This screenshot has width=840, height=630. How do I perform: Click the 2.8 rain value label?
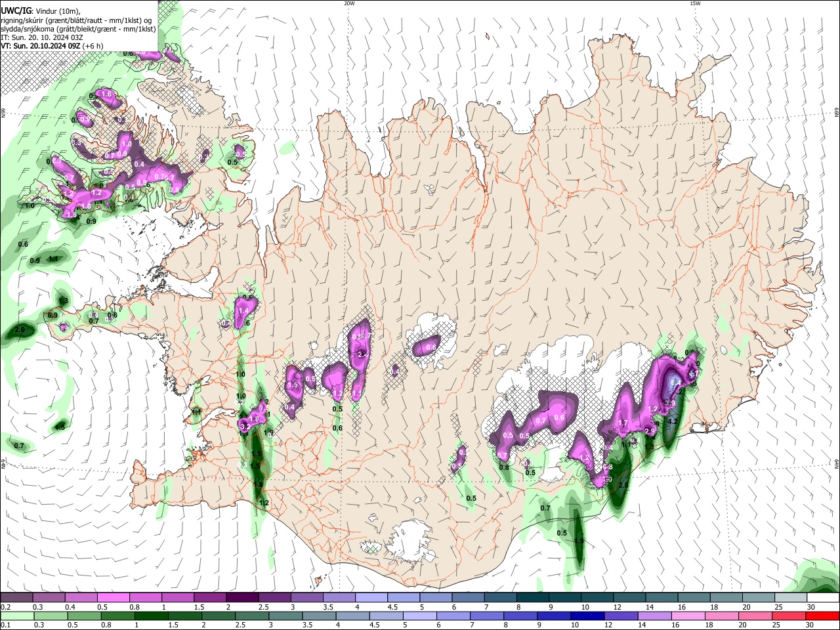[x=624, y=485]
